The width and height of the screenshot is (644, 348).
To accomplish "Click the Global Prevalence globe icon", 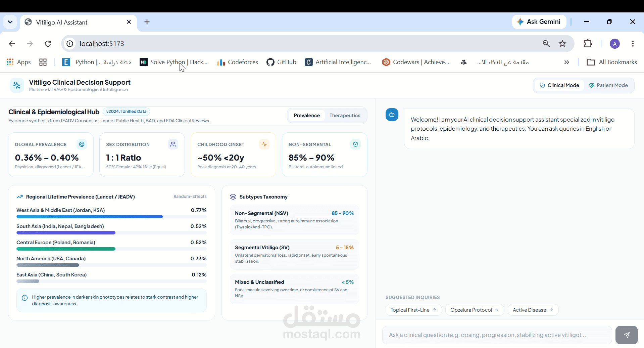I will point(82,144).
